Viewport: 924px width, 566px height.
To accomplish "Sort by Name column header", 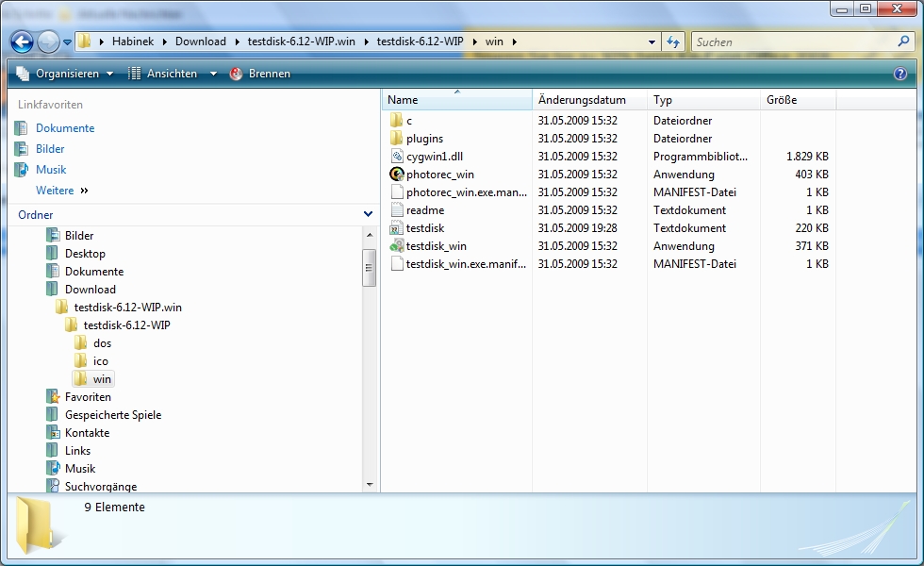I will [x=457, y=100].
